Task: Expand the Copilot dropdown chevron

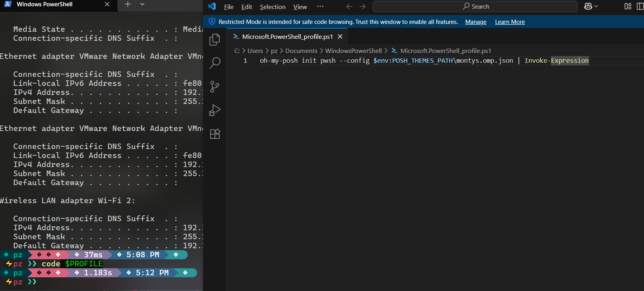Action: coord(596,6)
